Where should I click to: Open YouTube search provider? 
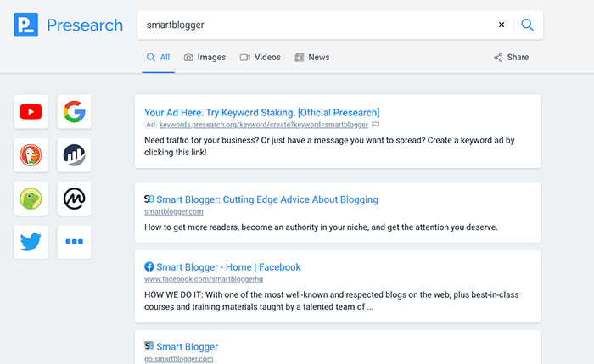[x=31, y=111]
